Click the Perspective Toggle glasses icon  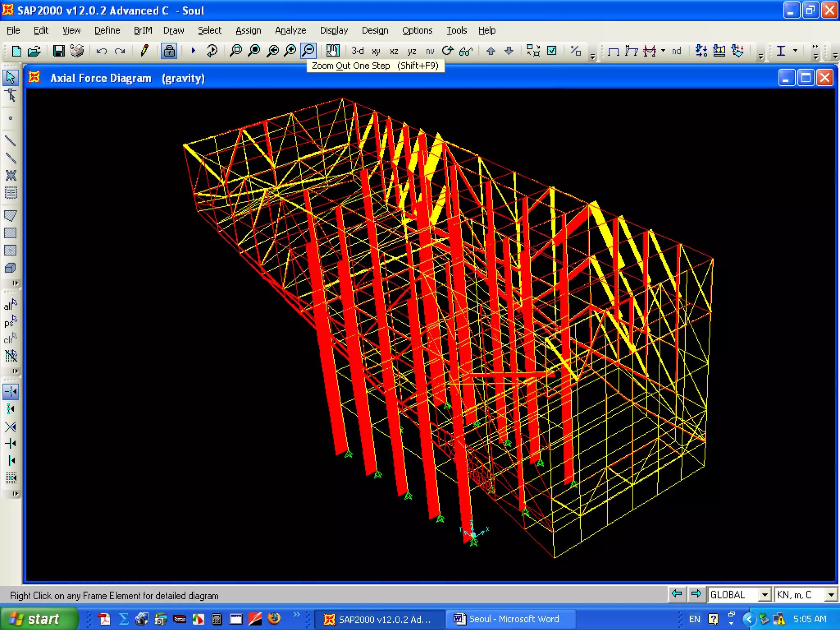pyautogui.click(x=466, y=51)
